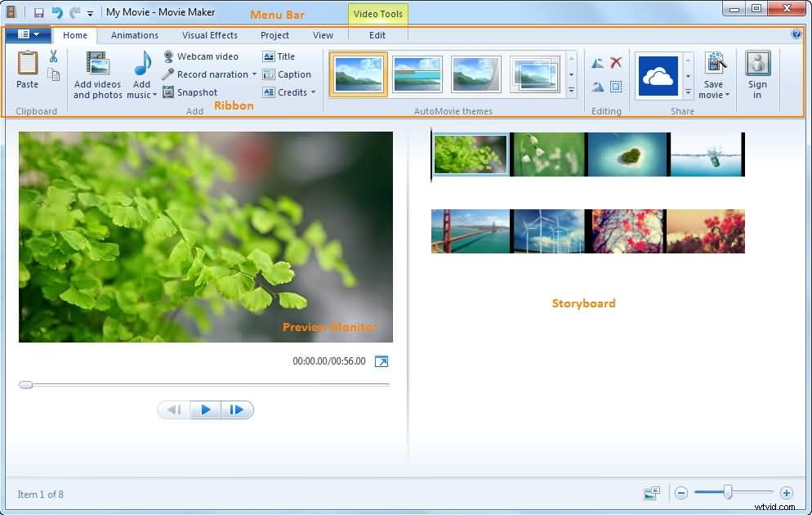Remove the selected clip with the red X

click(x=615, y=62)
